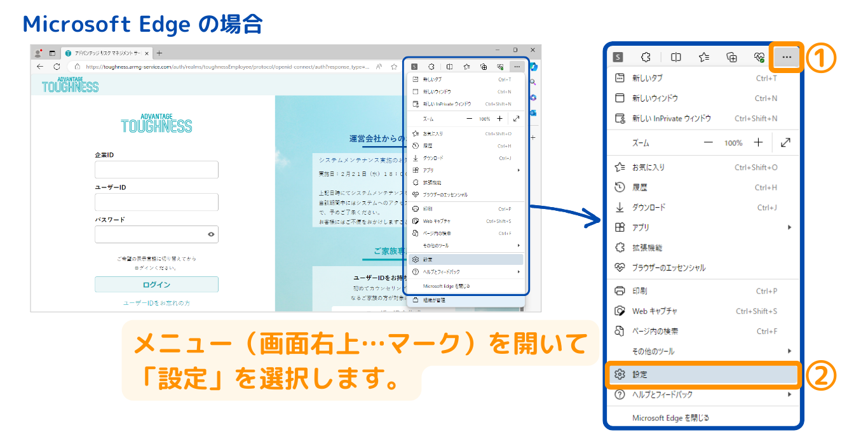
Task: Click 組織が管理 at the bottom of the small menu
Action: [x=466, y=300]
